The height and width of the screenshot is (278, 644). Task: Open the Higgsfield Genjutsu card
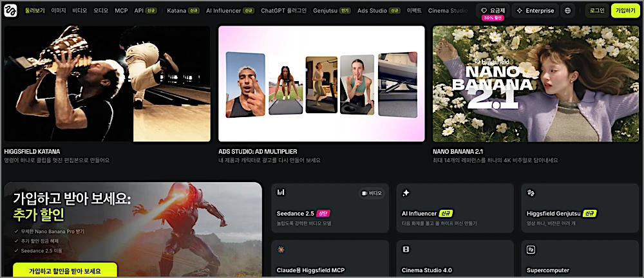pyautogui.click(x=580, y=208)
